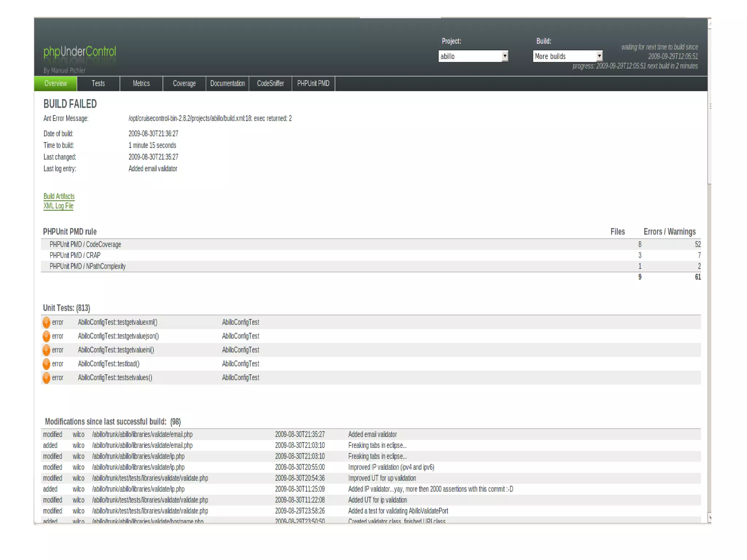Viewport: 747px width, 560px height.
Task: Select the PHPUnit PMD / CodeCoverage row
Action: coord(85,244)
